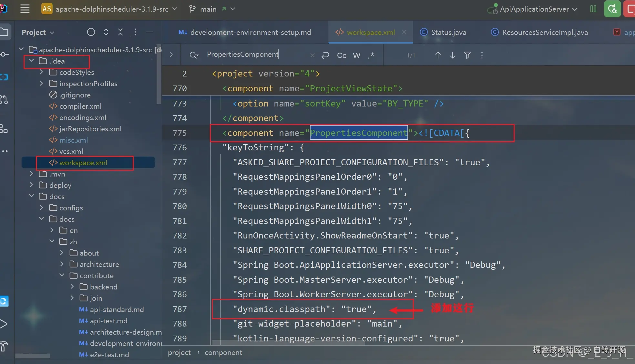Viewport: 635px width, 364px height.
Task: Switch to development-environment-setup.md tab
Action: [250, 32]
